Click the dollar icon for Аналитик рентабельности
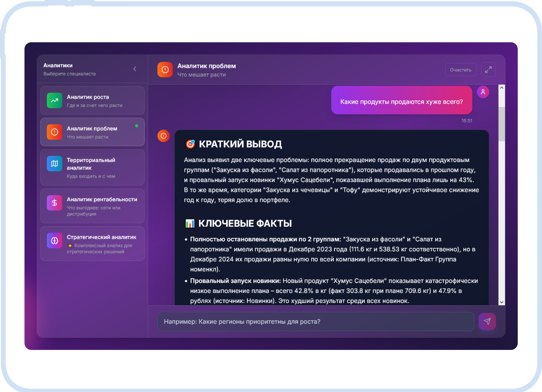The width and height of the screenshot is (542, 392). (x=55, y=203)
